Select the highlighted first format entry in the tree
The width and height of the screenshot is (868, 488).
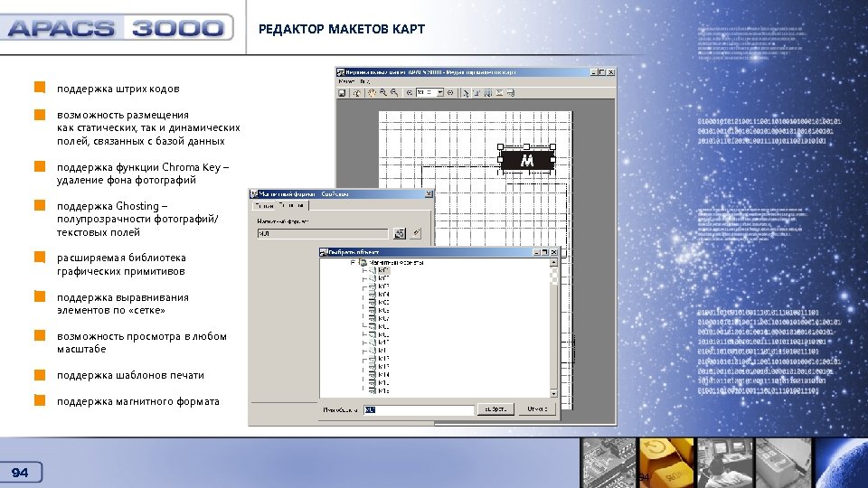point(383,270)
